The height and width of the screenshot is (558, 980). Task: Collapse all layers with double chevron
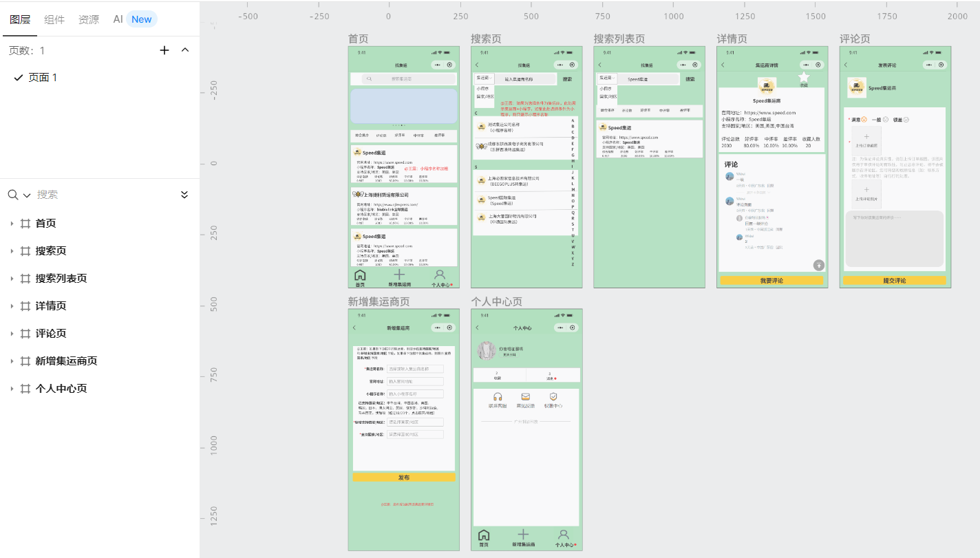click(184, 195)
